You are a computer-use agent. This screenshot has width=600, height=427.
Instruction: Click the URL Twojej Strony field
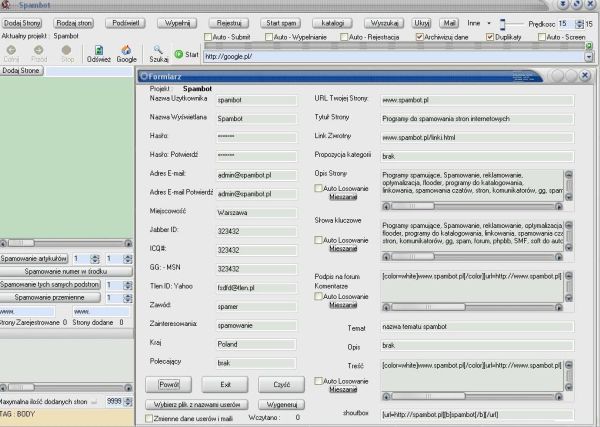477,100
